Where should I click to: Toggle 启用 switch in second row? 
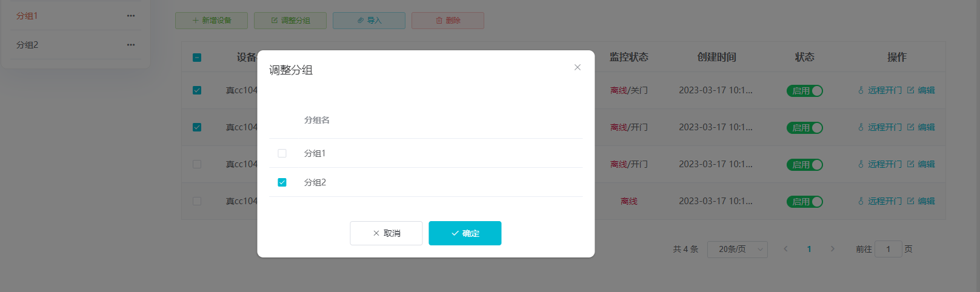805,128
